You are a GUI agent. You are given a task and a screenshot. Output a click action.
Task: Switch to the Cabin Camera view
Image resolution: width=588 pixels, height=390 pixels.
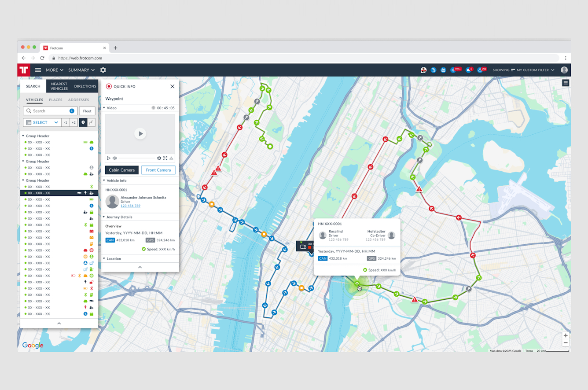[121, 170]
